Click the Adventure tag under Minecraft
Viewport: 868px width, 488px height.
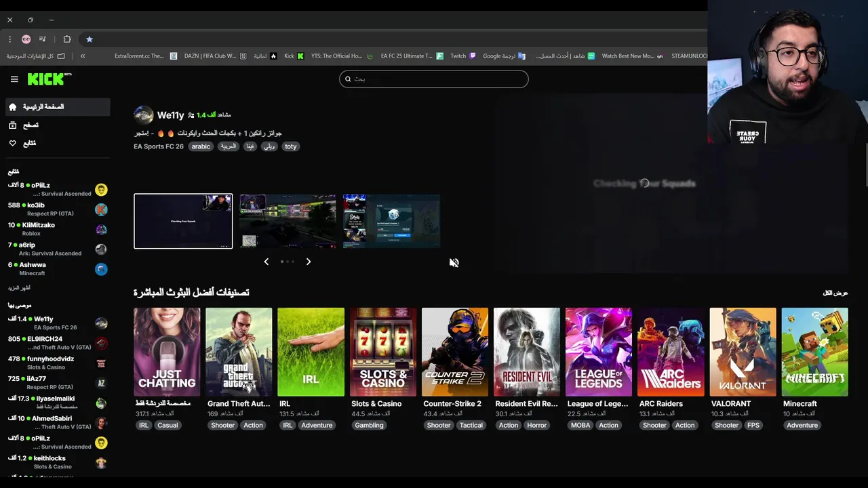coord(802,426)
